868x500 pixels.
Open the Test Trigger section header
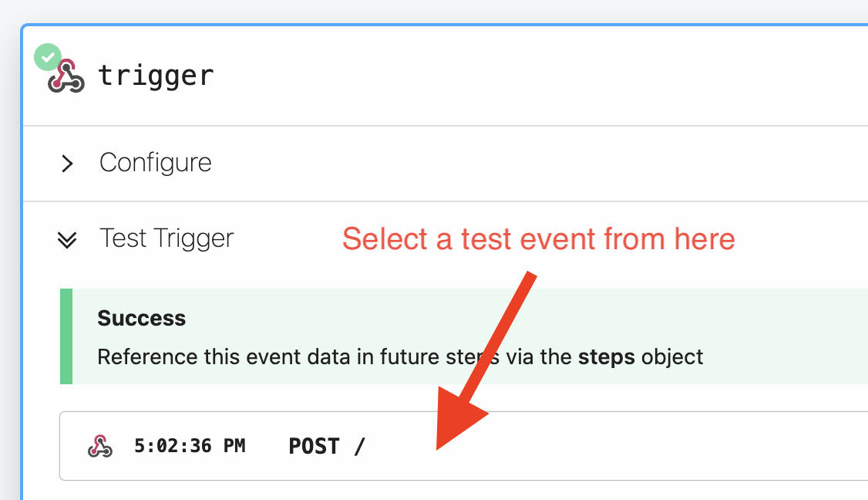(165, 238)
